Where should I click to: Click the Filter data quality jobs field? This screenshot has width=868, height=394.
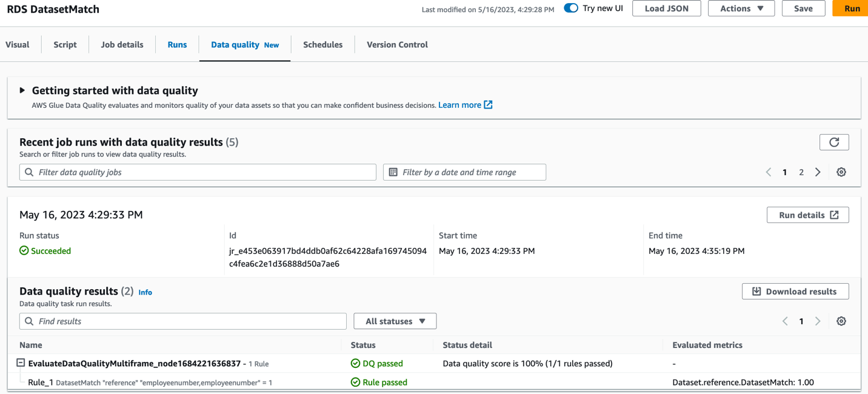tap(198, 172)
